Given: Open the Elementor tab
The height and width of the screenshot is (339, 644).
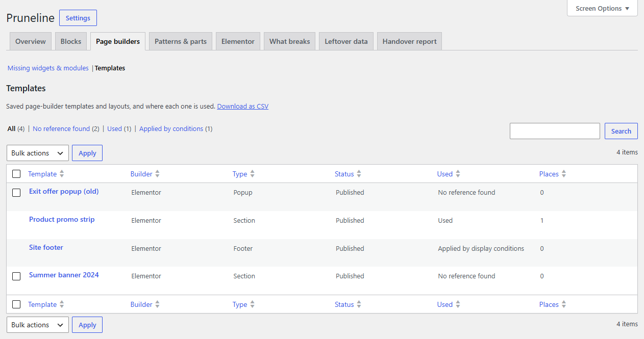Looking at the screenshot, I should coord(238,41).
